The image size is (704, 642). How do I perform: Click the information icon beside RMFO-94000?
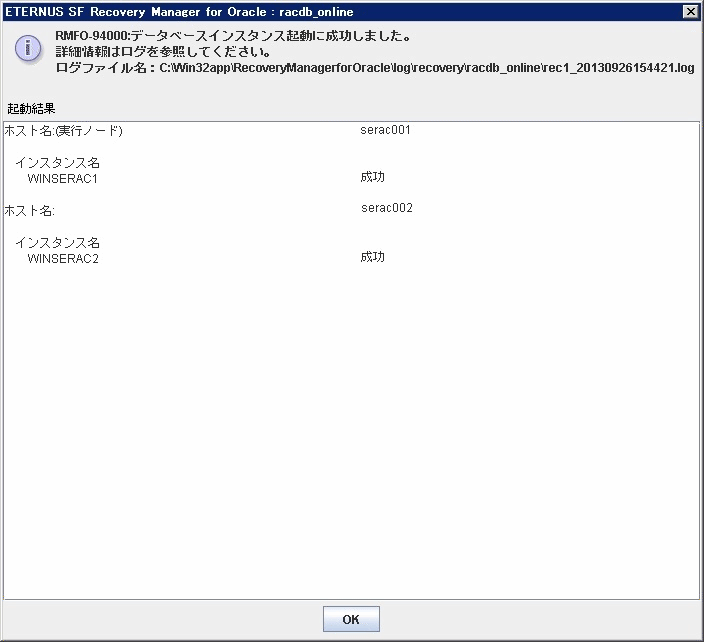[x=28, y=48]
